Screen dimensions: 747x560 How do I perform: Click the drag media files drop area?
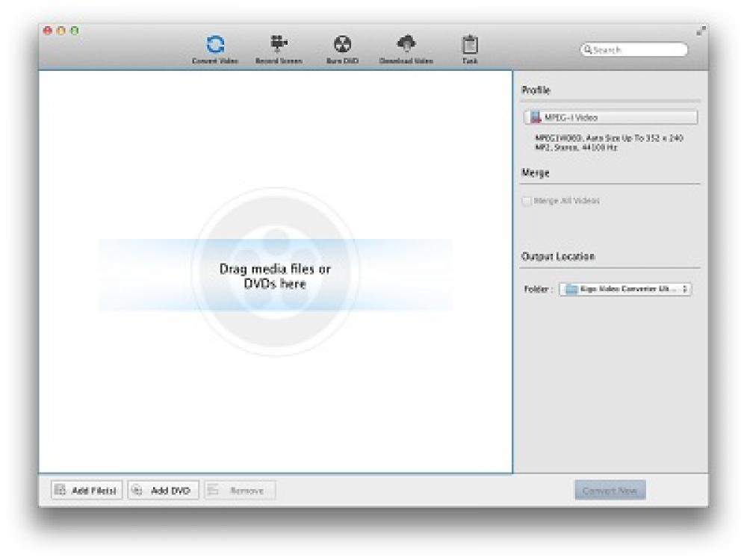click(x=276, y=276)
